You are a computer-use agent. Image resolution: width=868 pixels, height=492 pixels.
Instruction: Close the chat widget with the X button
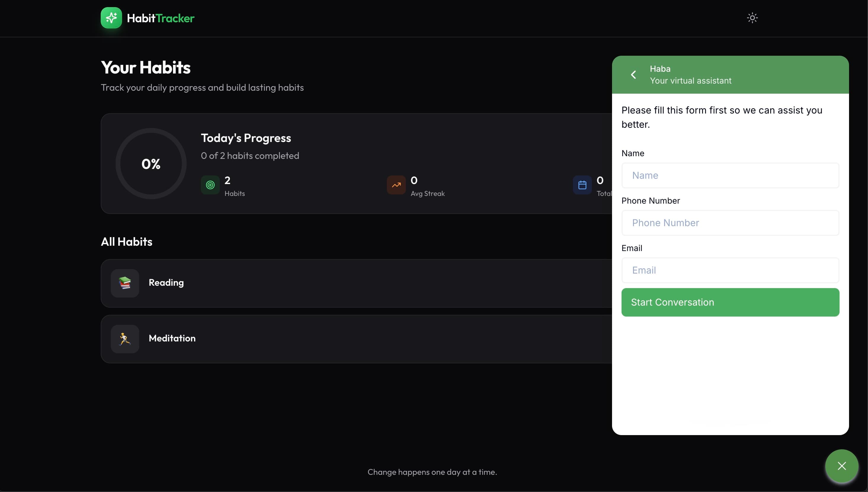(x=842, y=466)
